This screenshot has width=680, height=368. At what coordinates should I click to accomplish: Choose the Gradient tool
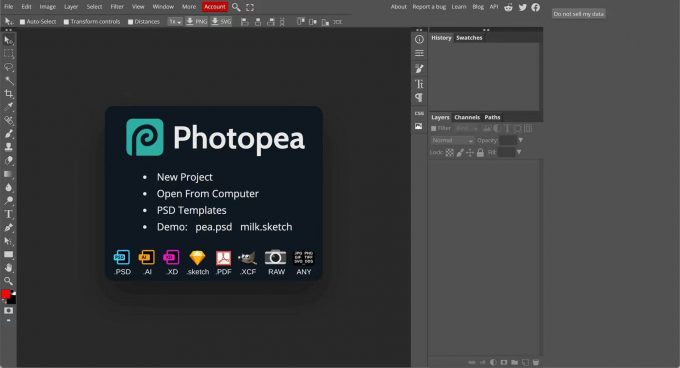tap(8, 174)
